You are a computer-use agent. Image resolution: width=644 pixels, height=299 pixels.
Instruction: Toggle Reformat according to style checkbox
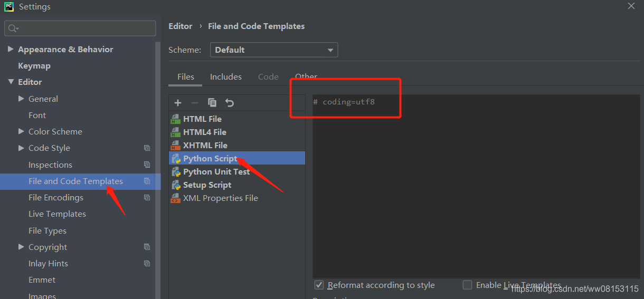(x=319, y=285)
